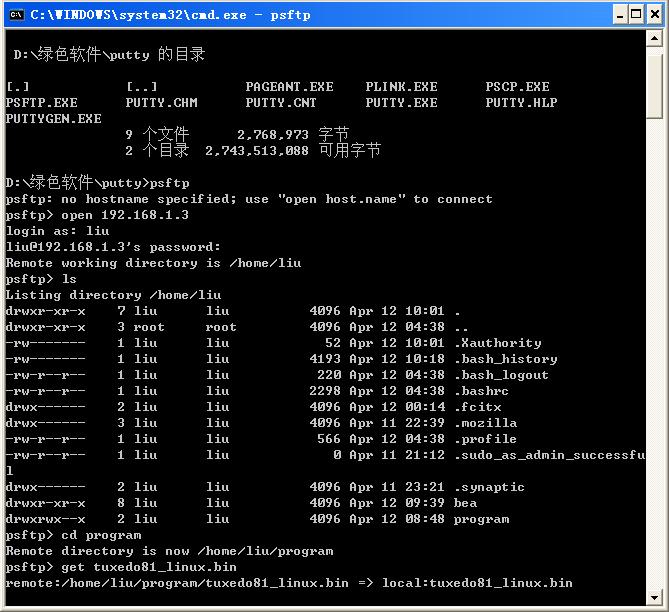This screenshot has height=612, width=669.
Task: Click the .Xauthority file entry
Action: coord(497,343)
